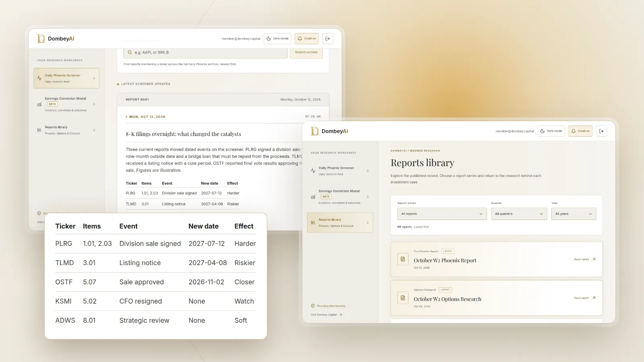Image resolution: width=644 pixels, height=362 pixels.
Task: Click member@dombey.capital in the screener window
Action: [241, 39]
